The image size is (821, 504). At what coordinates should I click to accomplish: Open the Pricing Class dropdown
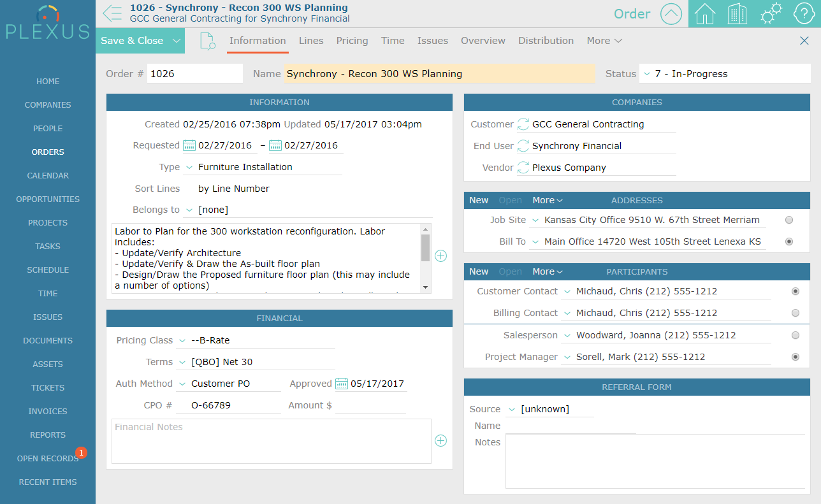(182, 340)
